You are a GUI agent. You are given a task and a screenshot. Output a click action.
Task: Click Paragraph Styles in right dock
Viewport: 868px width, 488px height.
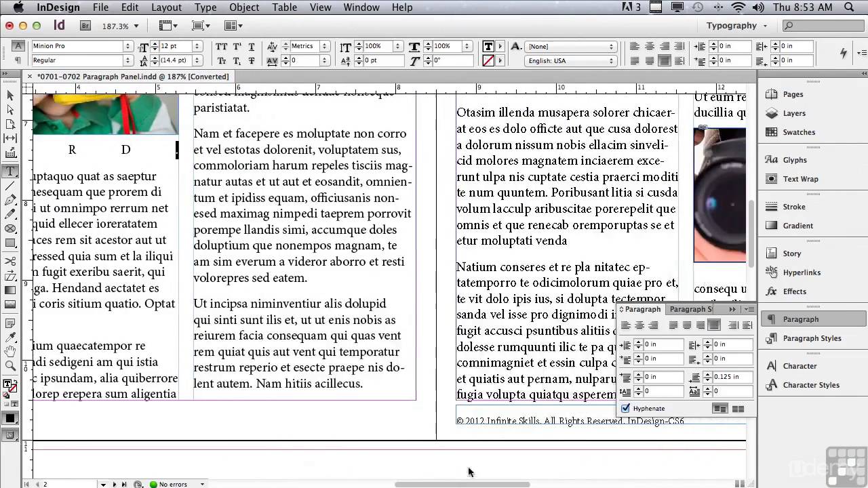click(x=812, y=338)
